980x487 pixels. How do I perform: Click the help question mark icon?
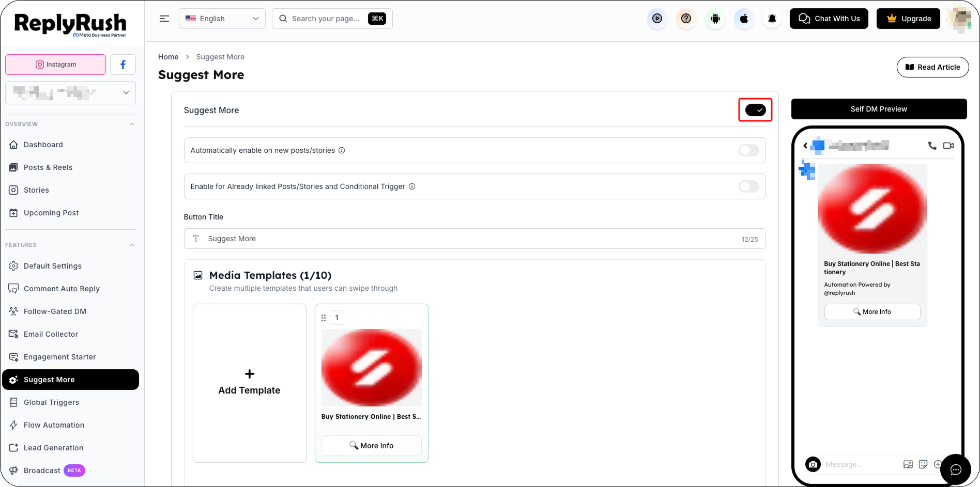686,19
